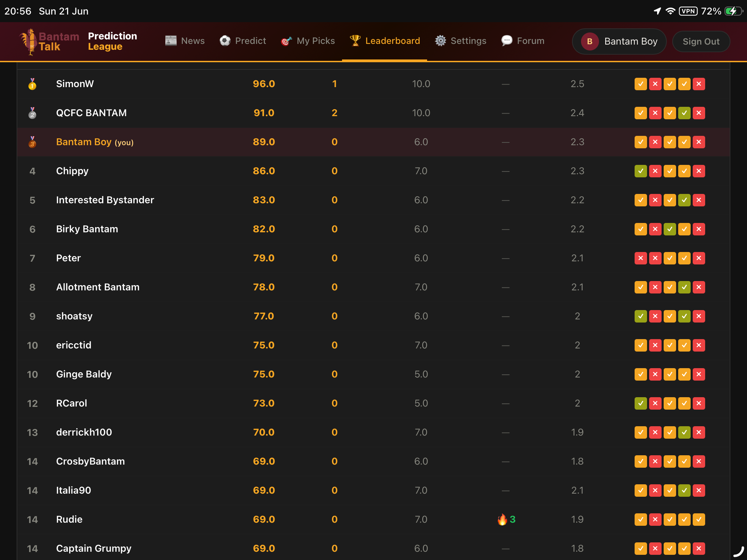Click Peter's first red cross result box
Screen dimensions: 747x560
[x=640, y=258]
